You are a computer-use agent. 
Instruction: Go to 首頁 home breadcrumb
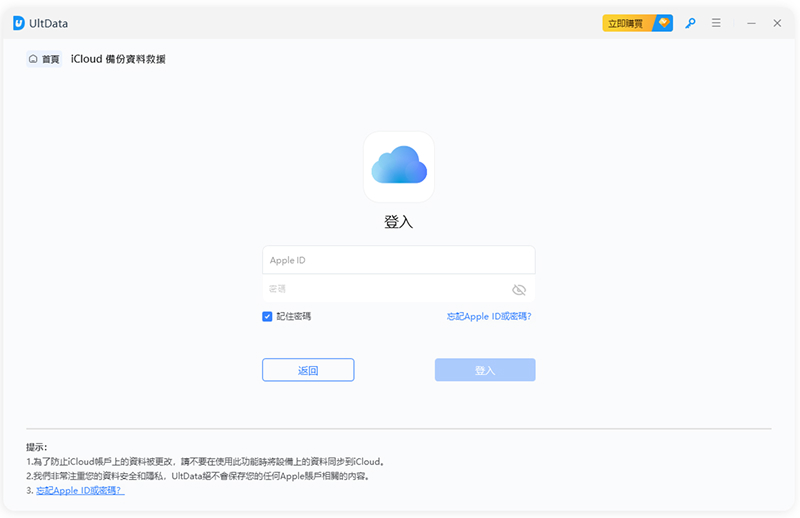tap(44, 59)
